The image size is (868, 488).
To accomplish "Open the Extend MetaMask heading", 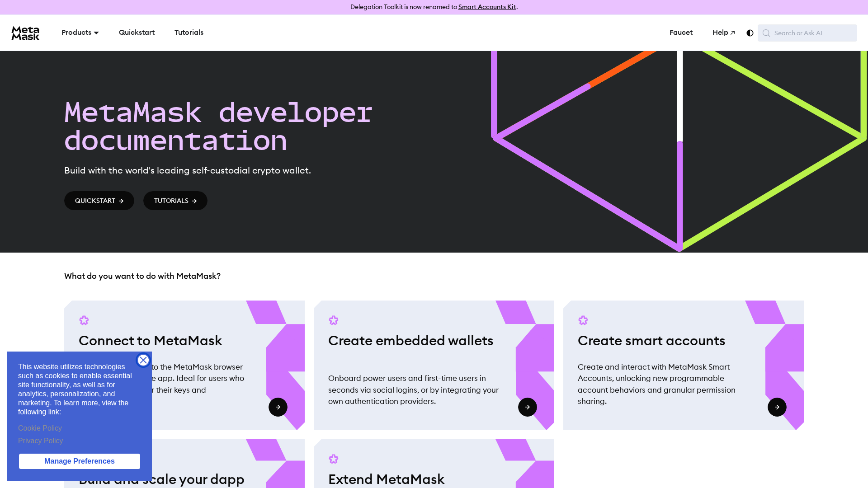I will (386, 479).
